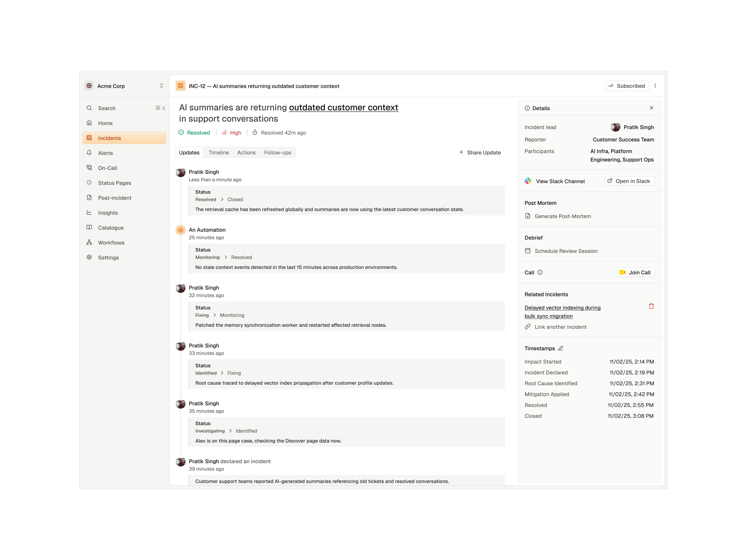Open Alerts in the sidebar
Viewport: 747px width, 560px height.
pyautogui.click(x=124, y=153)
